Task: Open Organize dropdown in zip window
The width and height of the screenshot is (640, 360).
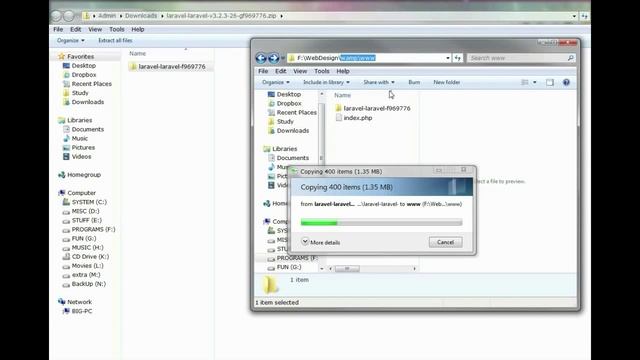Action: [x=71, y=40]
